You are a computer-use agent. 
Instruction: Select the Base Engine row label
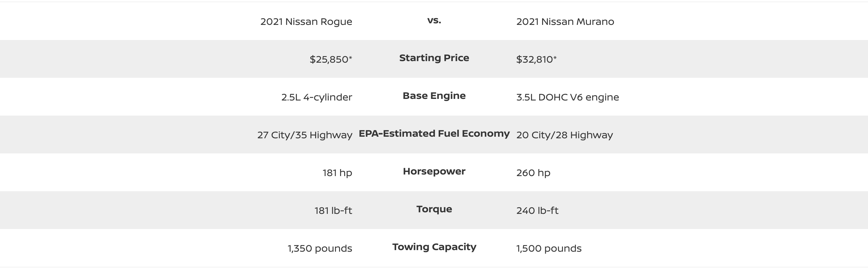point(434,96)
